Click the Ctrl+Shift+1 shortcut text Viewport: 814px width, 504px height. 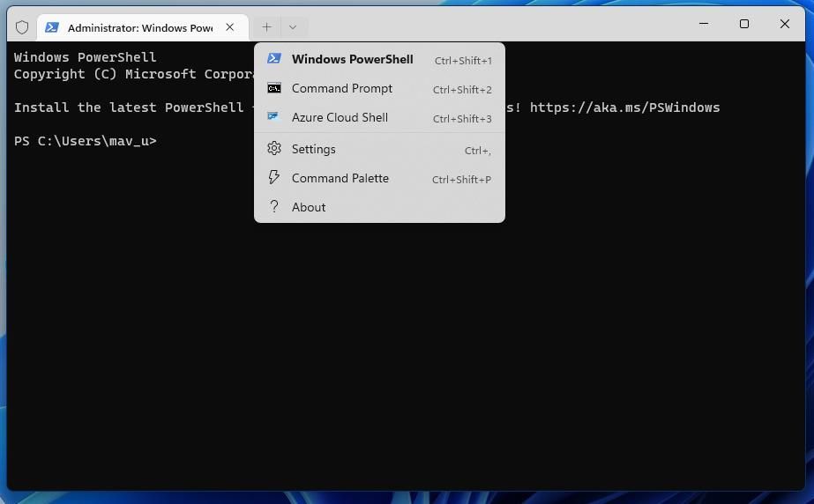pyautogui.click(x=463, y=61)
